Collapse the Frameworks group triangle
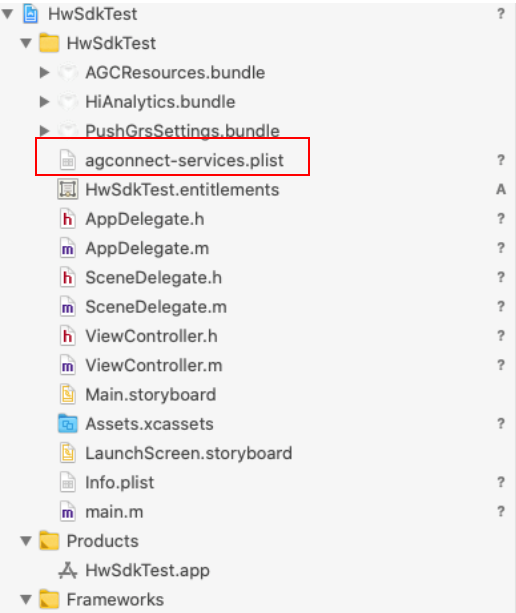516x613 pixels. click(26, 600)
